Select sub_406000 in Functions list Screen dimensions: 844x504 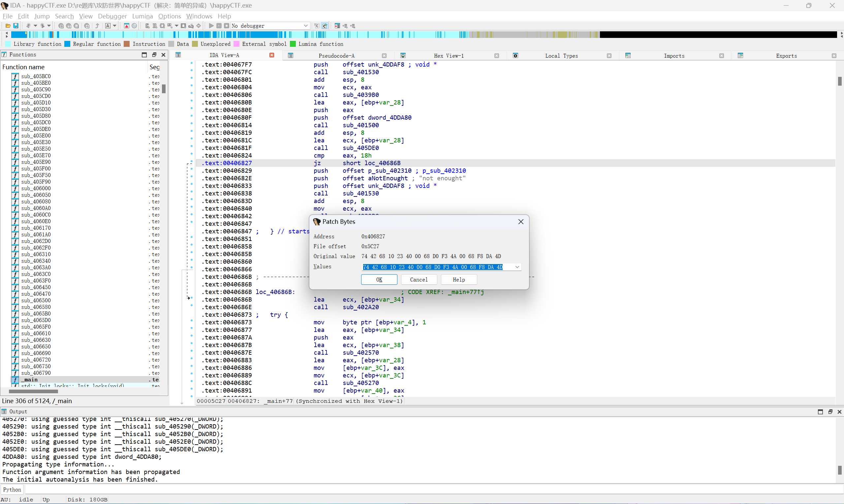tap(36, 189)
